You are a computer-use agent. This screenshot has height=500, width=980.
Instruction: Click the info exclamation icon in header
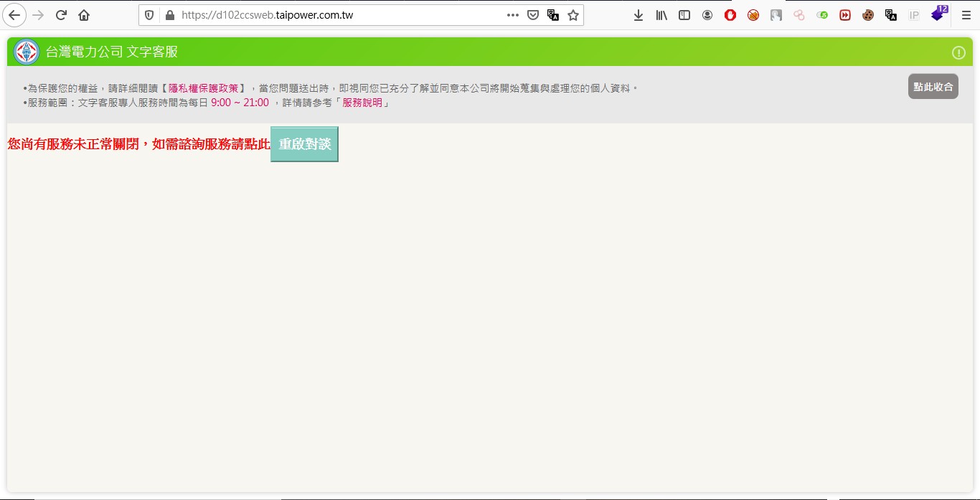click(x=958, y=52)
